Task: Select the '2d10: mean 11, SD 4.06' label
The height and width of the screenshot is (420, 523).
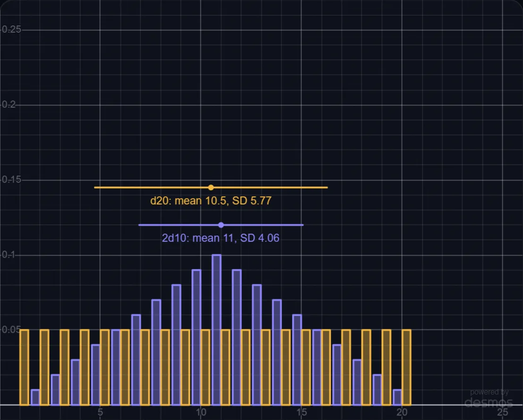Action: 221,238
